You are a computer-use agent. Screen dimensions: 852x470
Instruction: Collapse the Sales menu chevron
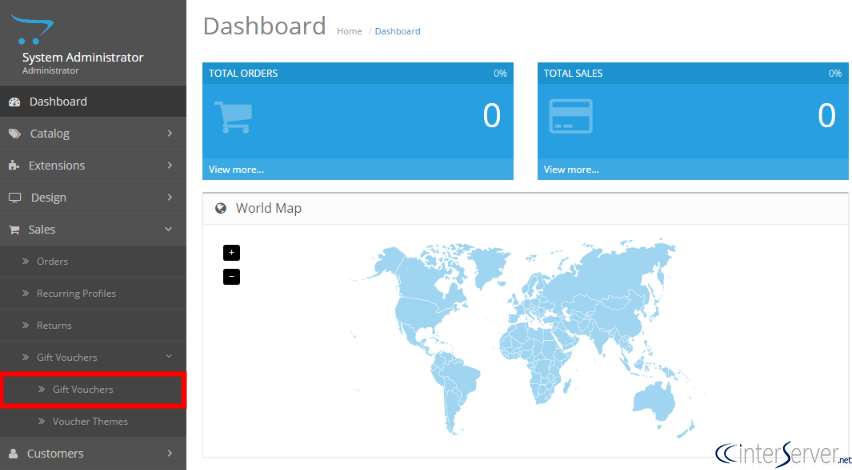point(168,229)
